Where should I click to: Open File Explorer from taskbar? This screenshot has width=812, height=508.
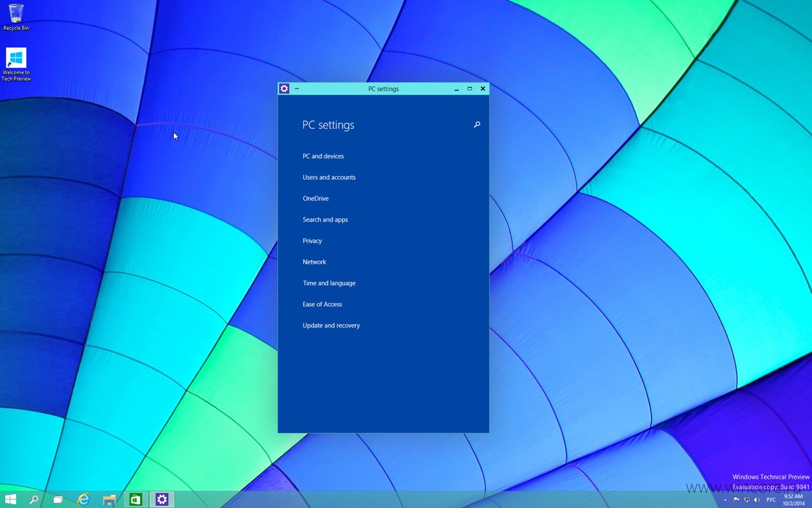coord(109,500)
